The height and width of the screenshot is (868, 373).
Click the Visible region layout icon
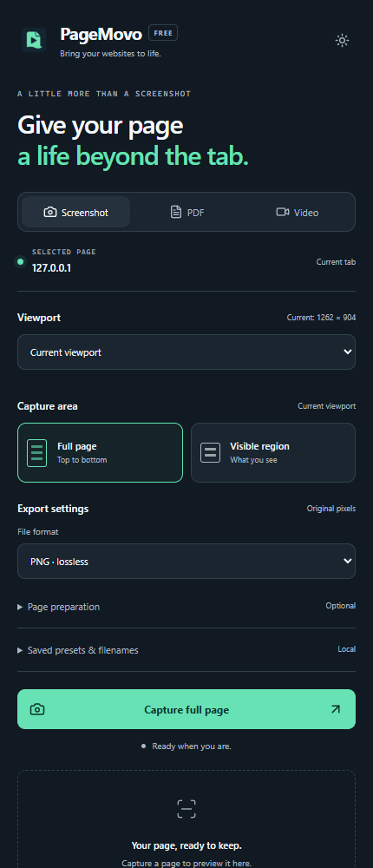[x=210, y=452]
